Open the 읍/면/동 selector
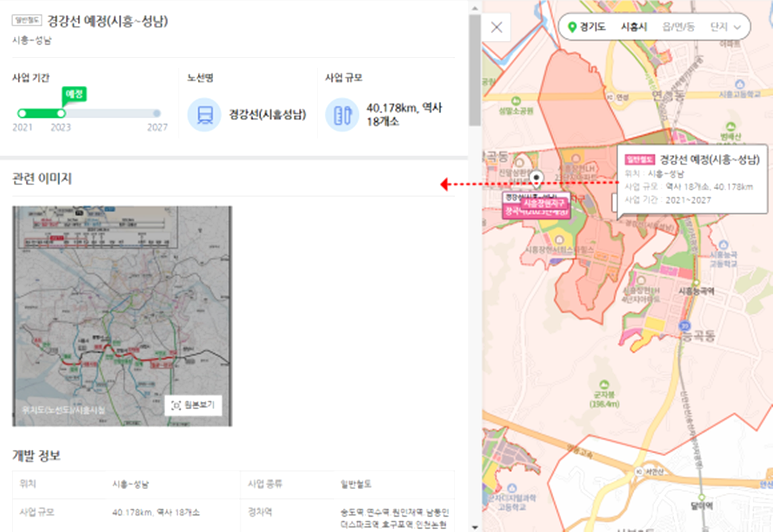773x532 pixels. point(678,27)
